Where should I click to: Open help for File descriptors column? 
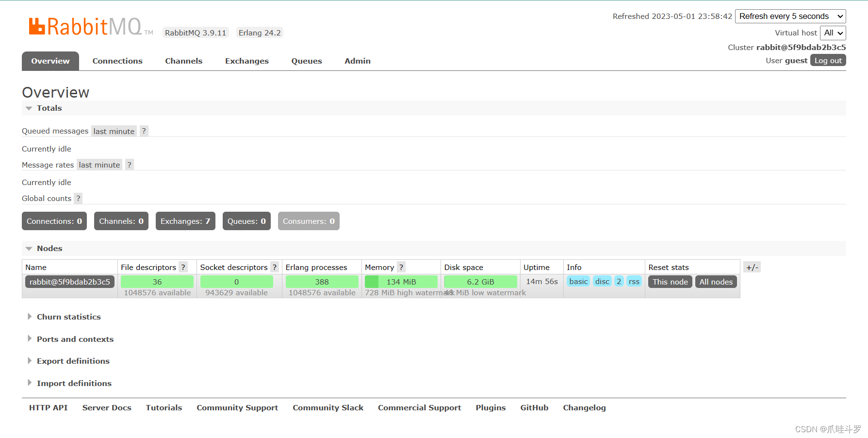point(183,267)
